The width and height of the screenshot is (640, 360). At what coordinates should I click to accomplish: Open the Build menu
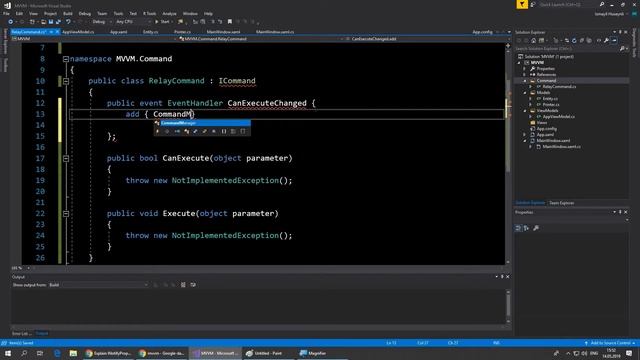point(68,13)
